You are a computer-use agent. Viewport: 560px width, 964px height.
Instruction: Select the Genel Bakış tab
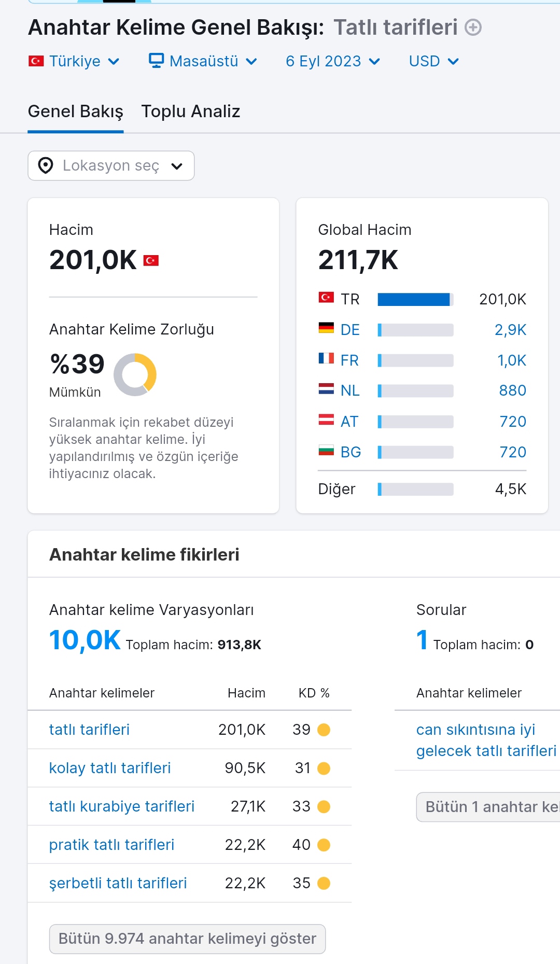(76, 111)
